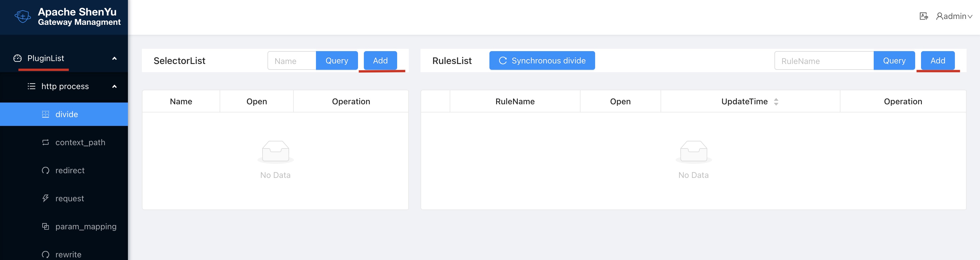Click the context_path plugin icon
Image resolution: width=980 pixels, height=260 pixels.
click(x=45, y=142)
